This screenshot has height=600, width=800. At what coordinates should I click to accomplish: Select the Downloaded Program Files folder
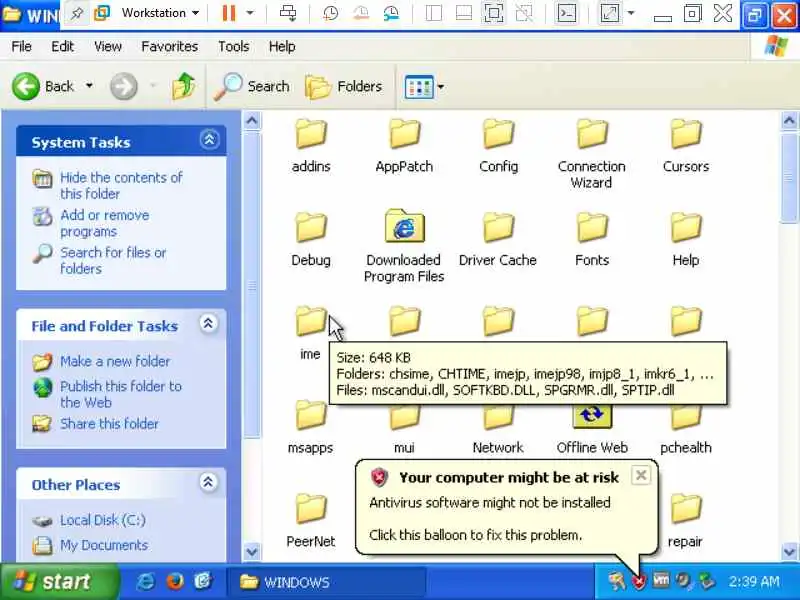pyautogui.click(x=404, y=246)
